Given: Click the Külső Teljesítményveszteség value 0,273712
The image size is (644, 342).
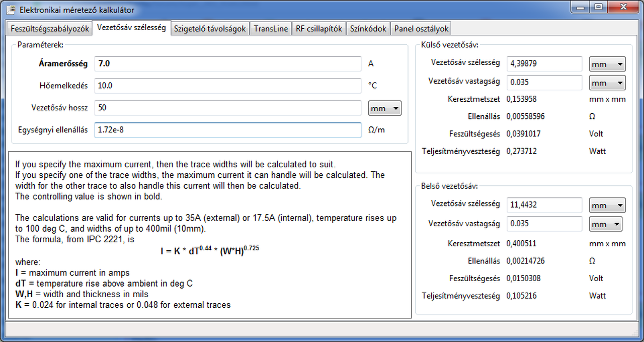Looking at the screenshot, I should pyautogui.click(x=521, y=151).
